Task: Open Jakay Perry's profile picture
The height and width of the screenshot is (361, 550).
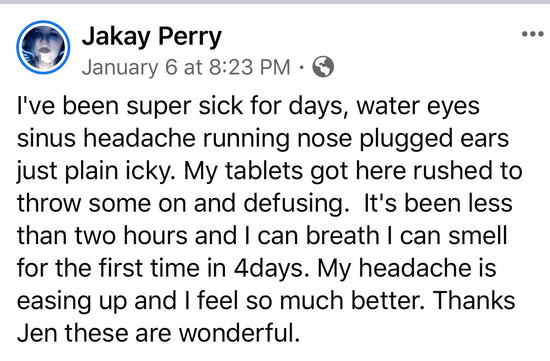Action: (43, 47)
